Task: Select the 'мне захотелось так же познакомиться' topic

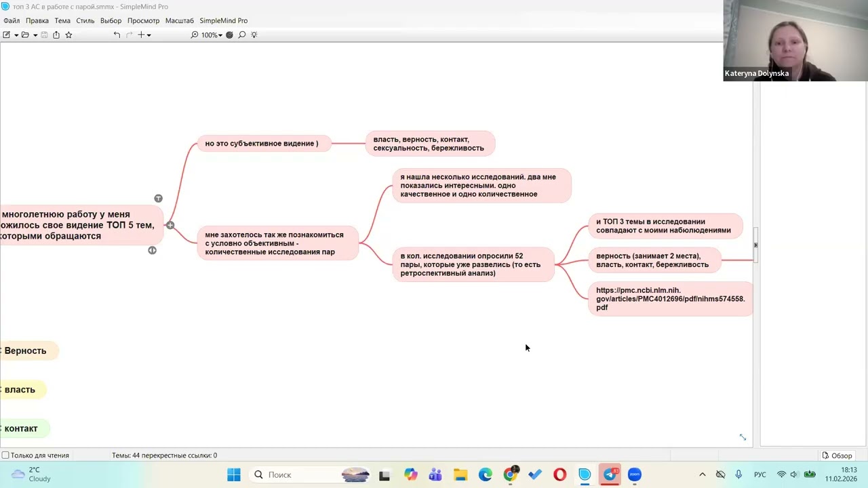Action: 277,243
